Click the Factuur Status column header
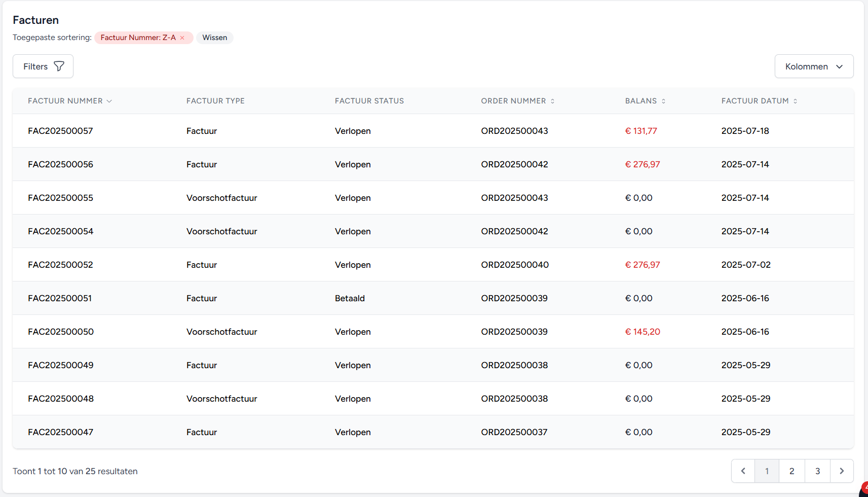868x497 pixels. click(x=369, y=101)
